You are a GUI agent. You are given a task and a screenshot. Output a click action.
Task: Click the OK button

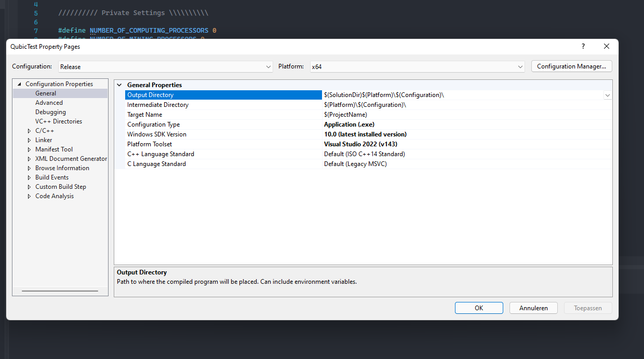tap(479, 308)
